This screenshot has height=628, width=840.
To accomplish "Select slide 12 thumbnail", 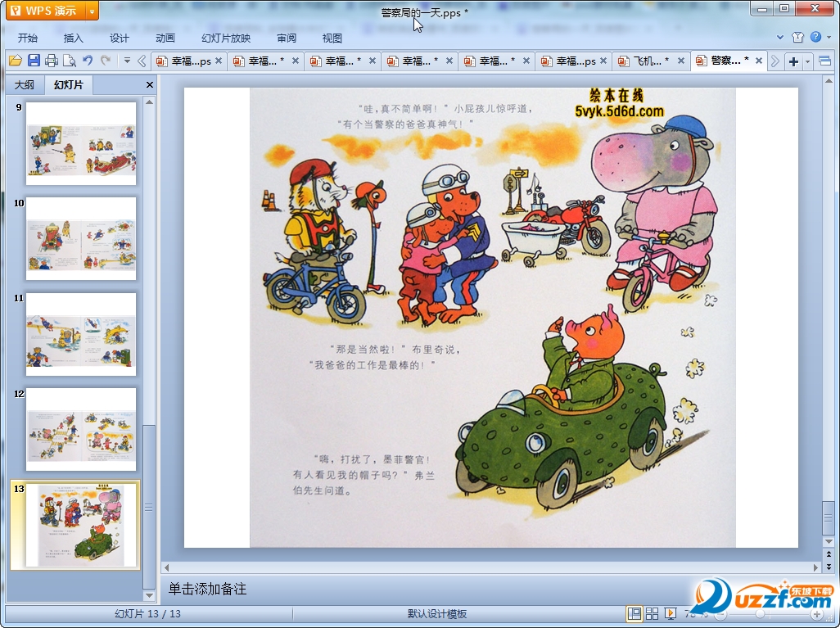I will pos(81,429).
